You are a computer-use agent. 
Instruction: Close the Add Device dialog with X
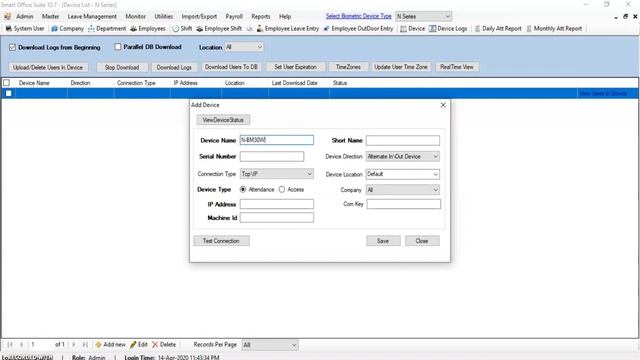tap(443, 105)
